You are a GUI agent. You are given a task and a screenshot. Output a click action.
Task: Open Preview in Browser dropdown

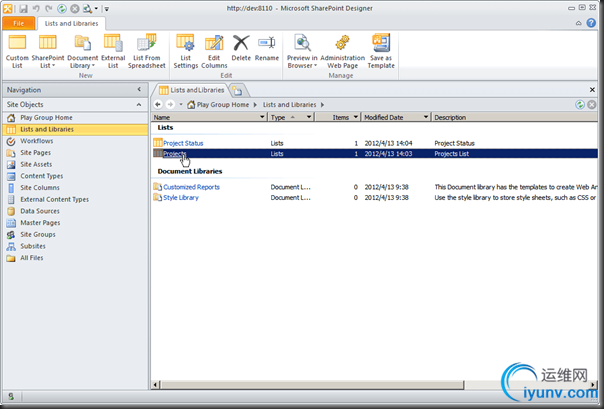click(302, 51)
